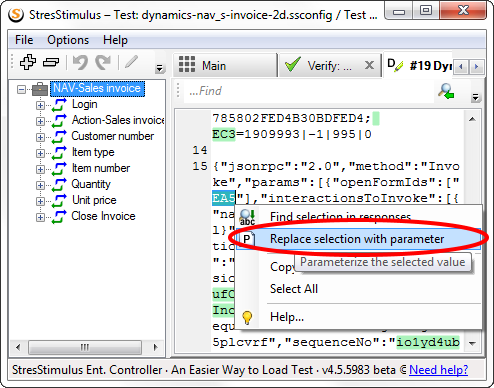Image resolution: width=494 pixels, height=388 pixels.
Task: Click the Expand All plus icon
Action: (x=28, y=62)
